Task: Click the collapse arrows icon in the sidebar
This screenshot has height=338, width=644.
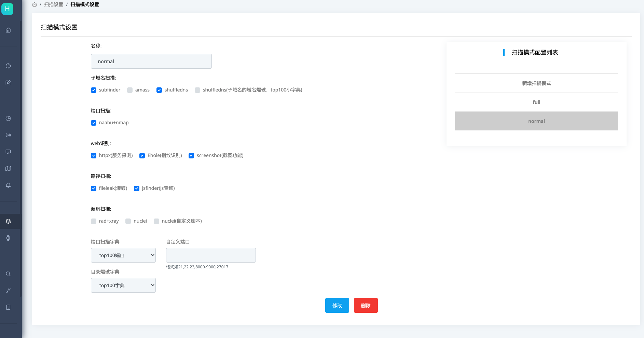Action: coord(8,291)
